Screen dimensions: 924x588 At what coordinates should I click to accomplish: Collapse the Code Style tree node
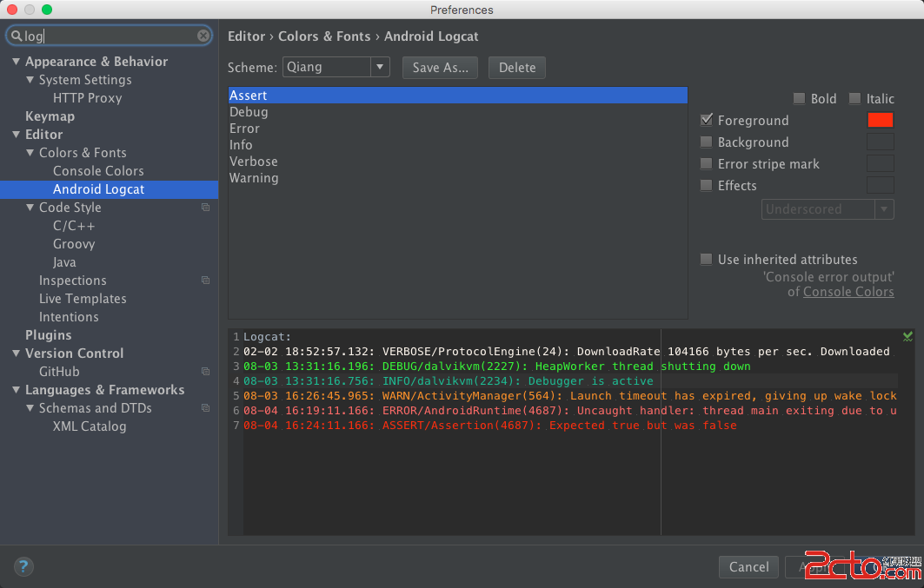(30, 208)
